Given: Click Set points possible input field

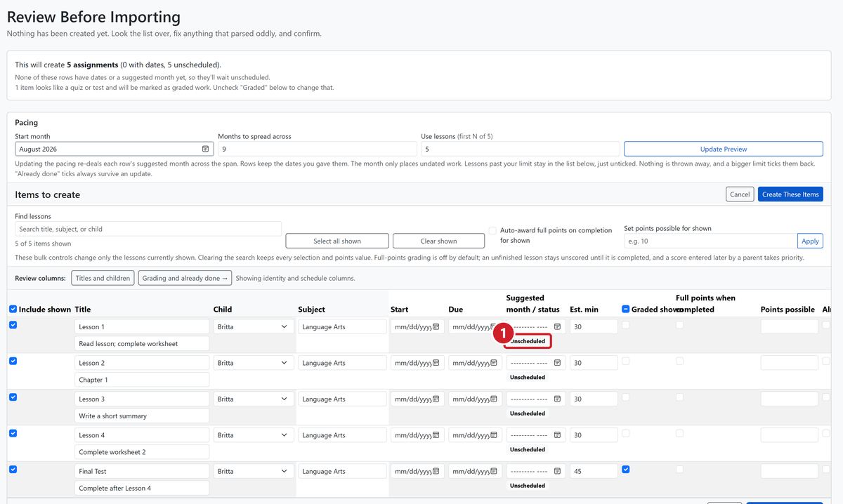Looking at the screenshot, I should [711, 241].
